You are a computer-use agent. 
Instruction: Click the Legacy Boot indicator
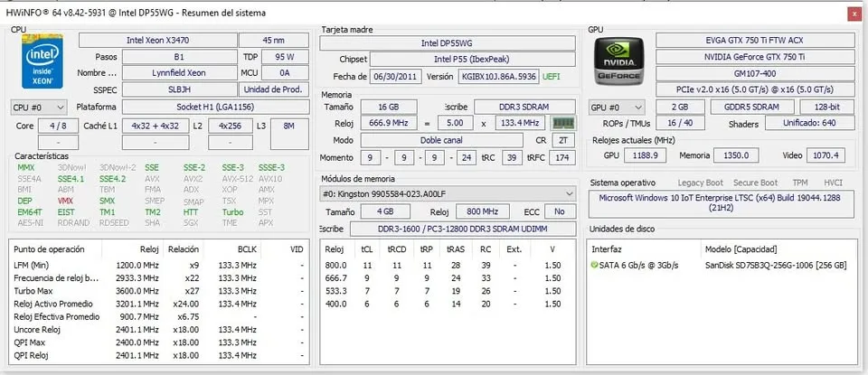coord(700,183)
